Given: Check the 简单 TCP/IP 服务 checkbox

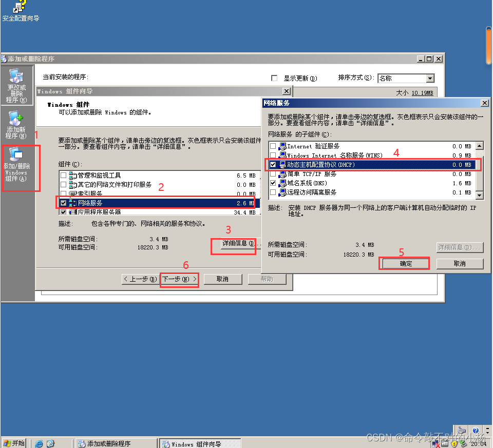Looking at the screenshot, I should (273, 174).
